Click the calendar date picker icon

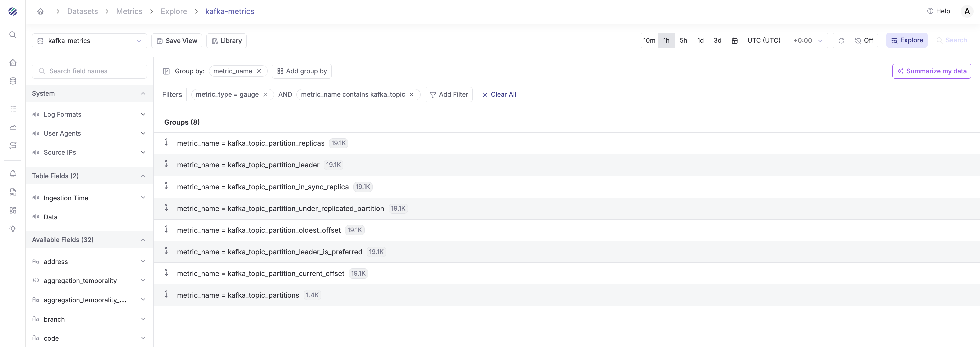coord(735,41)
